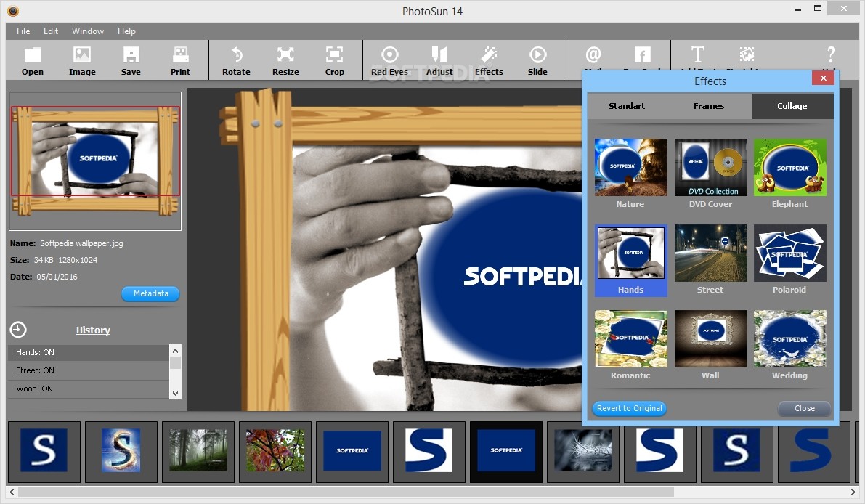Image resolution: width=865 pixels, height=504 pixels.
Task: Apply the Polaroid collage effect
Action: 789,260
